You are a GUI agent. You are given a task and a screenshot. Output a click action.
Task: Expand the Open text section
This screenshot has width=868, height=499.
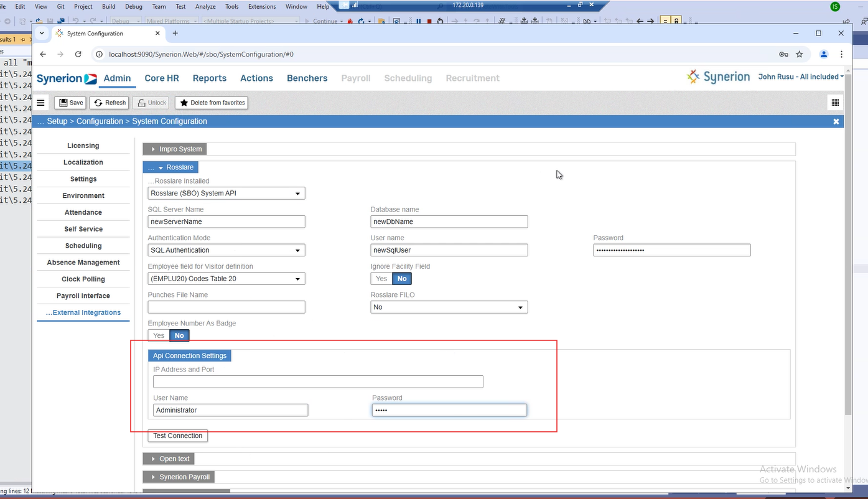(169, 459)
